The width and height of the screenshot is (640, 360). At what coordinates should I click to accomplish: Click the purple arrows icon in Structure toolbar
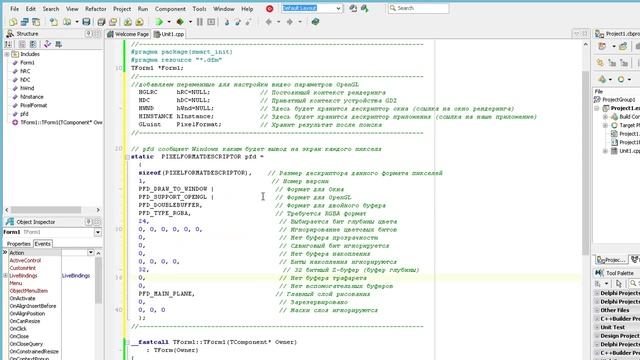pos(47,44)
